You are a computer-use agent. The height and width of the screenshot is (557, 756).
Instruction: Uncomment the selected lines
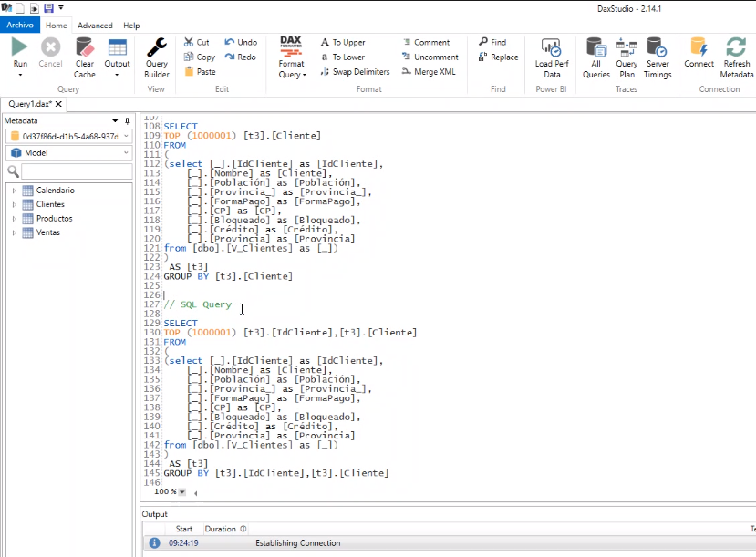(x=430, y=57)
